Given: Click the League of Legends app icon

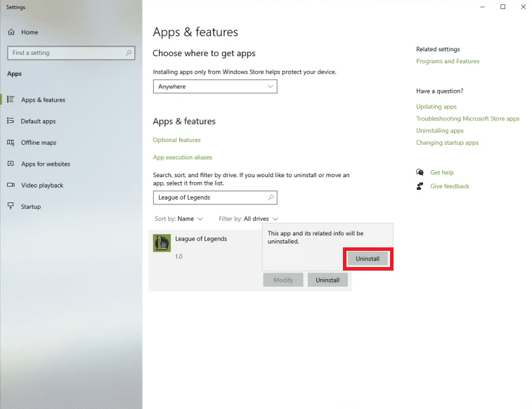Looking at the screenshot, I should 162,243.
